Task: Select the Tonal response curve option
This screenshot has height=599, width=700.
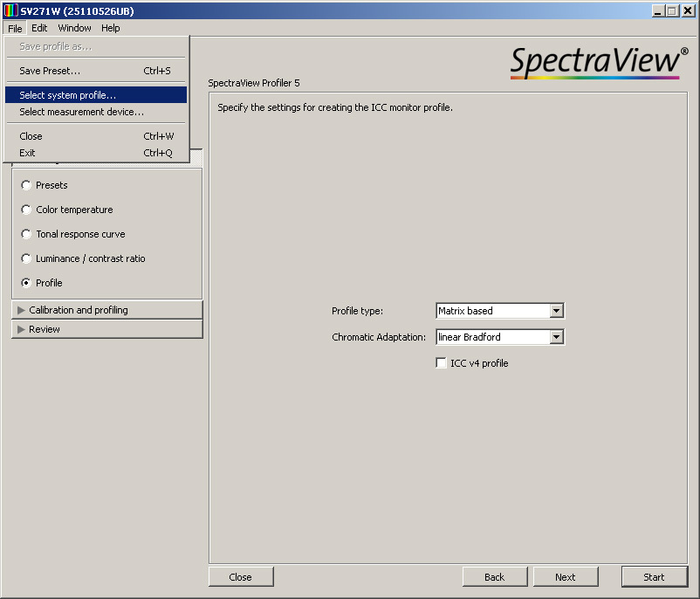Action: tap(26, 234)
